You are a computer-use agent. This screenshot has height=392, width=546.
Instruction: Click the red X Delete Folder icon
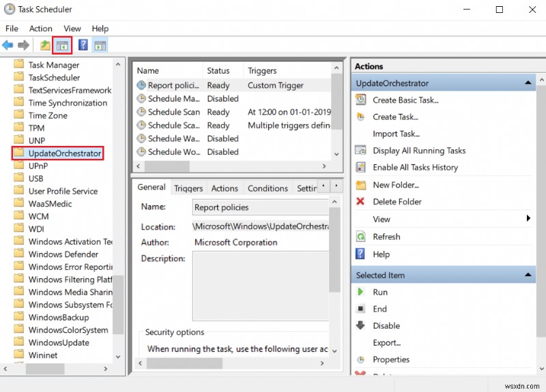click(360, 201)
